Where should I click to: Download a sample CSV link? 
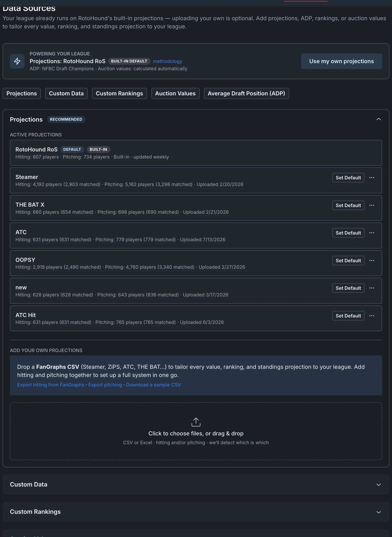153,385
